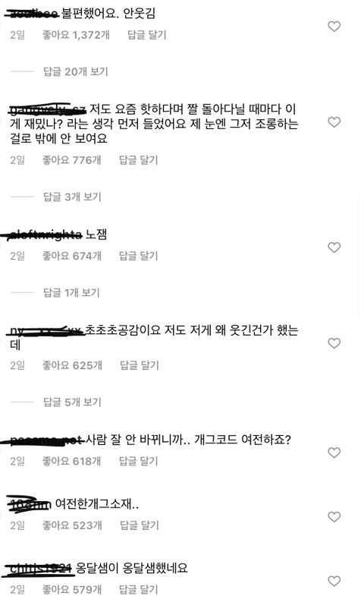Open '좋아요 523개' likes list
364x612 pixels.
[72, 525]
